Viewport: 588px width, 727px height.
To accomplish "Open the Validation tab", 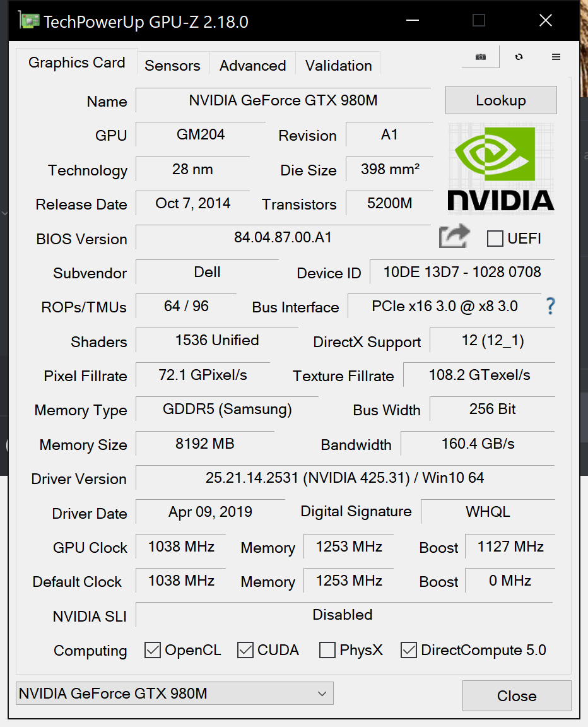I will pos(338,66).
